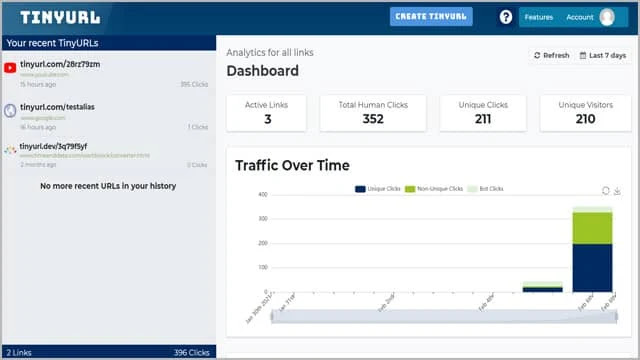Click the 396 Clicks footer text
Image resolution: width=640 pixels, height=360 pixels.
click(191, 353)
